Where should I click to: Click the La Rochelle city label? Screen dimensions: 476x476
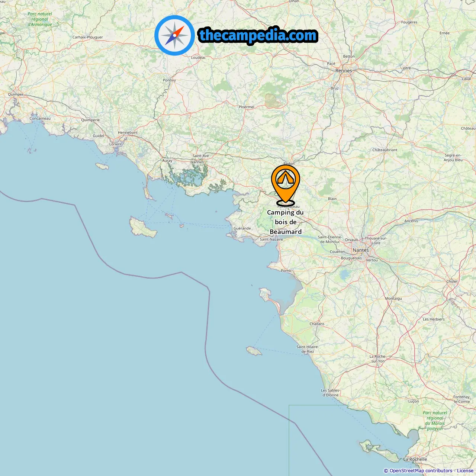(415, 459)
